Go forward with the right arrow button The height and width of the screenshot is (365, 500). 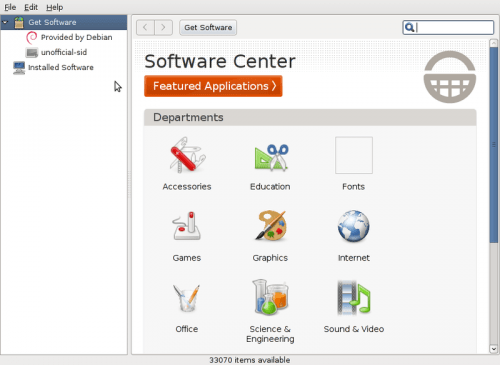tap(163, 27)
